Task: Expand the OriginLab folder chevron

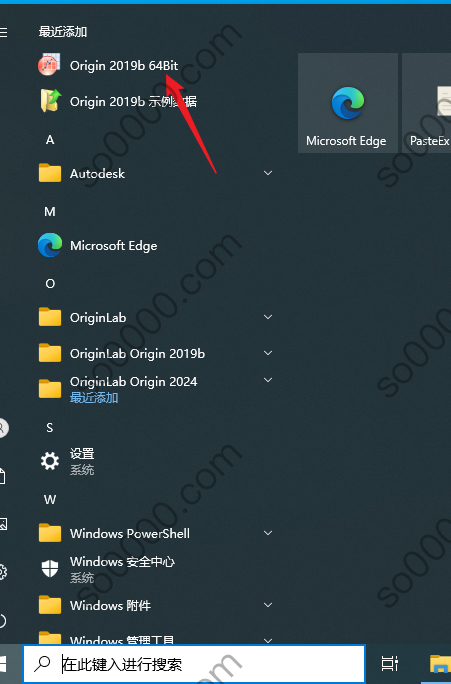Action: click(x=268, y=317)
